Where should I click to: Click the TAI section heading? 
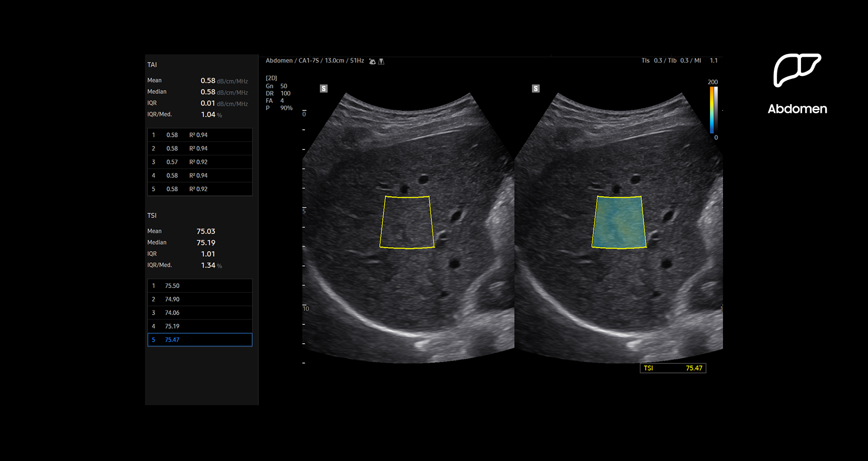point(152,65)
